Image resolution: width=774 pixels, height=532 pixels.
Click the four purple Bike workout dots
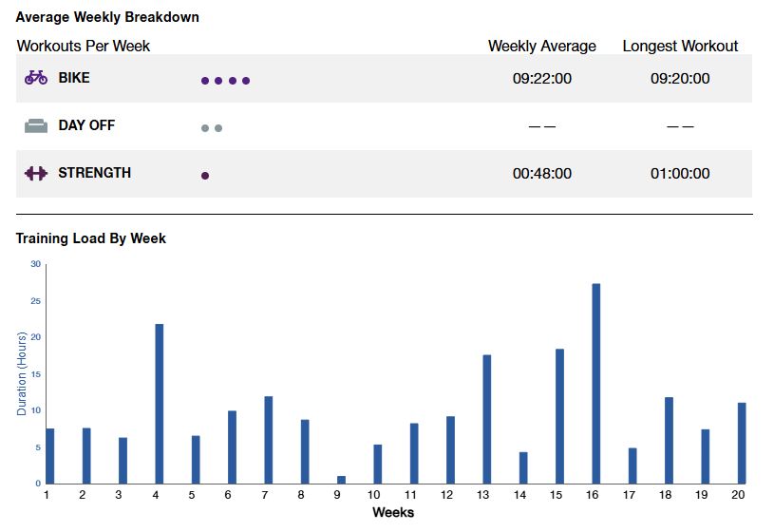click(225, 81)
